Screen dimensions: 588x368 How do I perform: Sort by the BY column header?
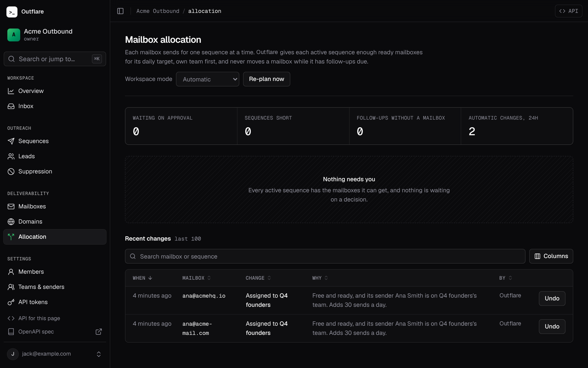tap(506, 278)
